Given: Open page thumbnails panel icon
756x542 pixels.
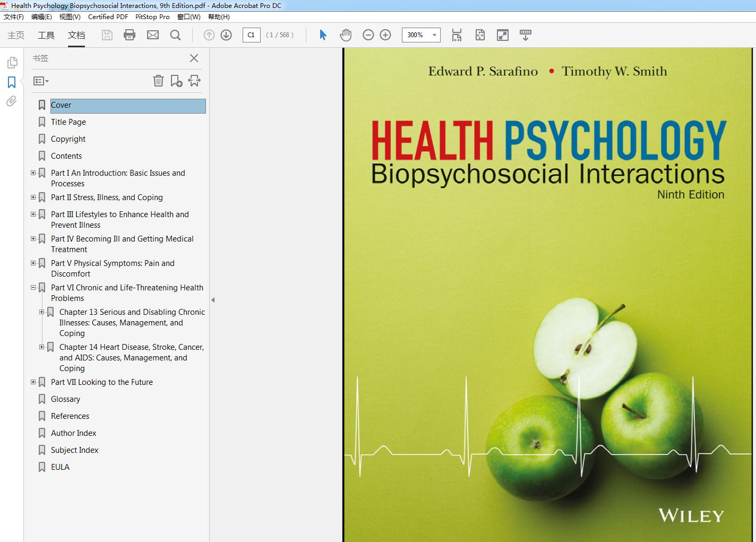Looking at the screenshot, I should click(12, 63).
